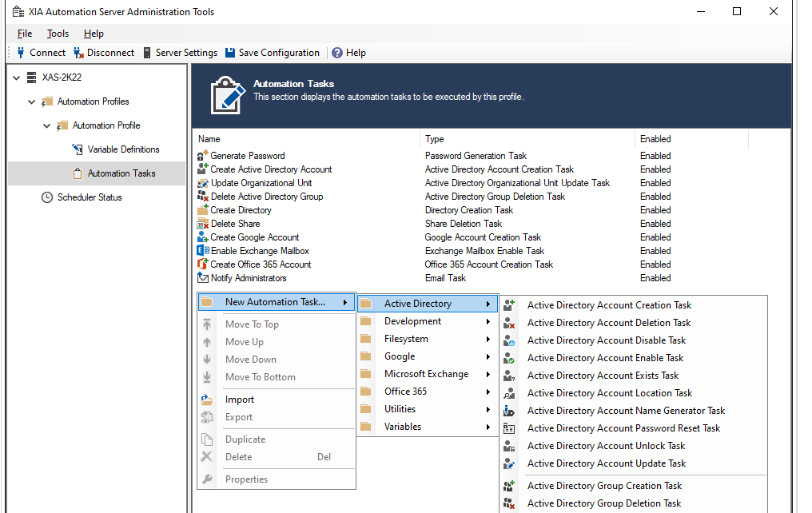Click the Create Directory folder icon
This screenshot has height=513, width=812.
202,209
